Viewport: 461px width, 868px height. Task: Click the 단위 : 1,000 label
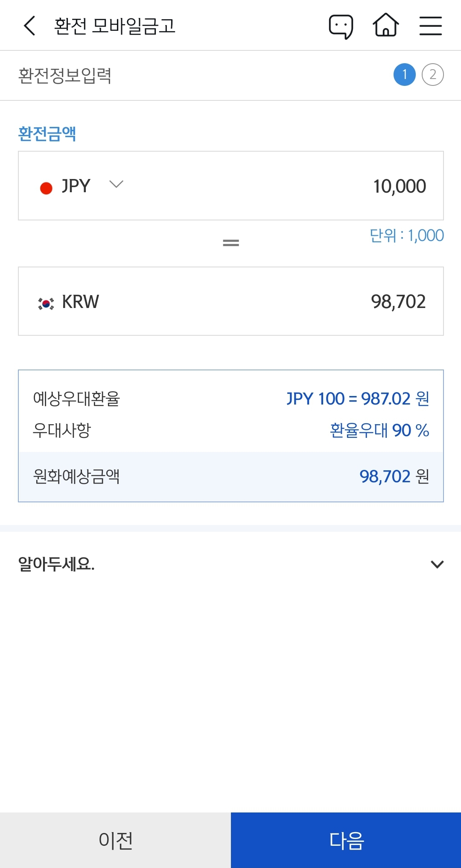406,235
